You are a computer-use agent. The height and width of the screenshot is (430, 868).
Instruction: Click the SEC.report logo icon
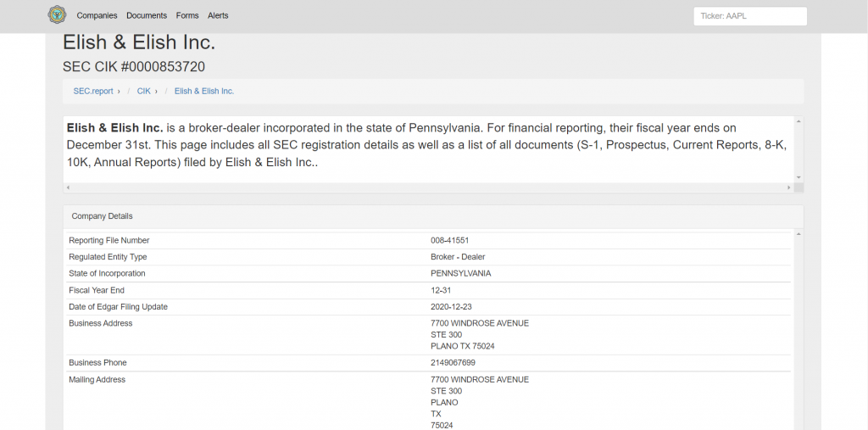(57, 15)
